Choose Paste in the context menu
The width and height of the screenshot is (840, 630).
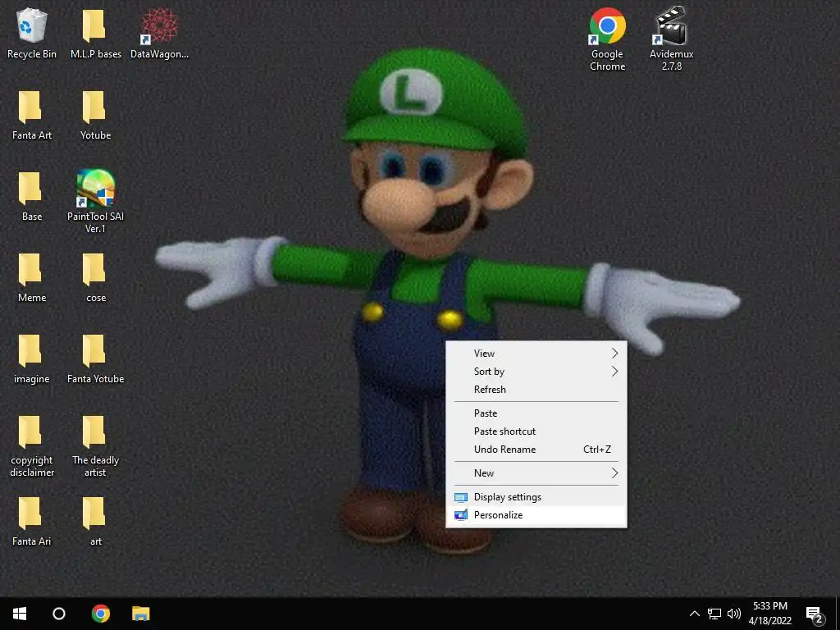click(536, 413)
